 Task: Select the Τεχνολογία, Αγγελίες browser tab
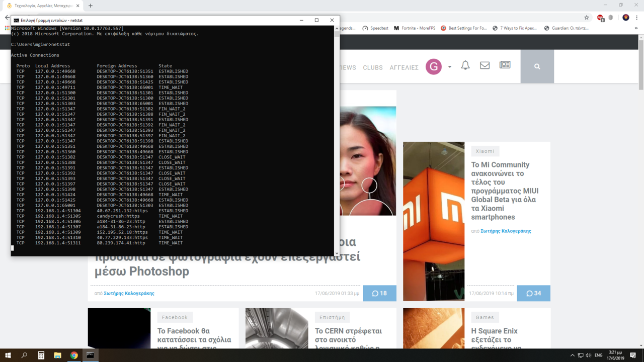(x=43, y=6)
